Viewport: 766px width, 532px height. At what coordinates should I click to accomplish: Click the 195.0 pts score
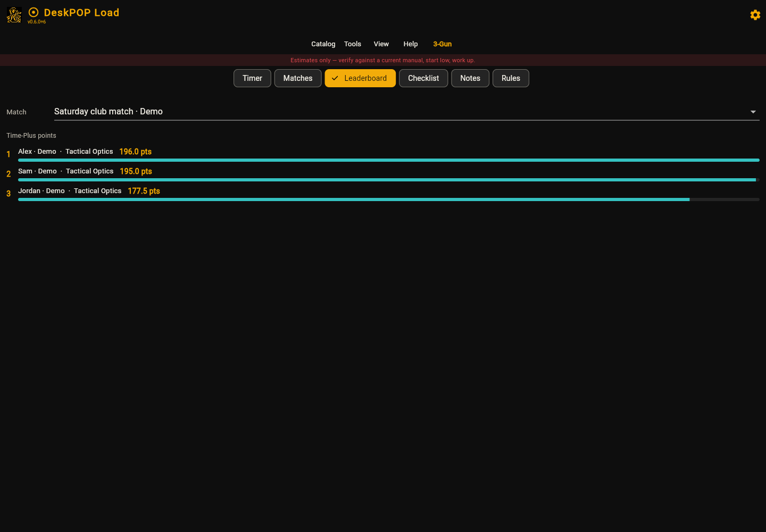click(x=136, y=171)
